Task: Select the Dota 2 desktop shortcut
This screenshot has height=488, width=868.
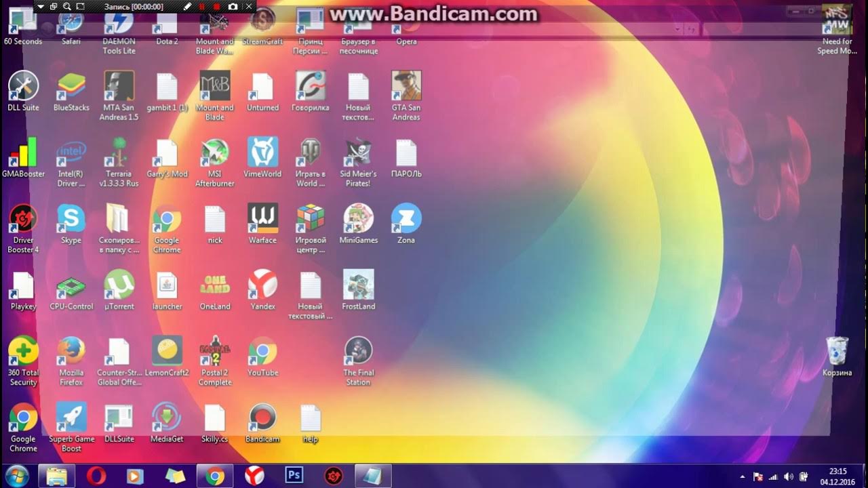Action: [x=167, y=28]
